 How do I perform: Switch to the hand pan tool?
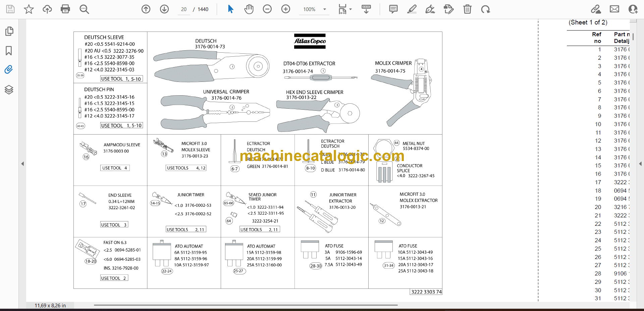pyautogui.click(x=249, y=9)
